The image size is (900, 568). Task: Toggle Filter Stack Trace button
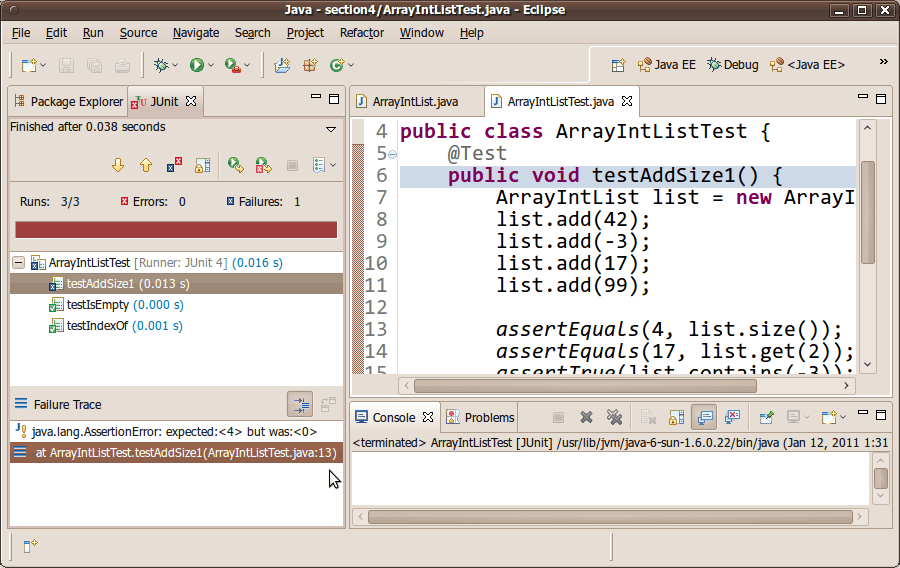pos(300,404)
